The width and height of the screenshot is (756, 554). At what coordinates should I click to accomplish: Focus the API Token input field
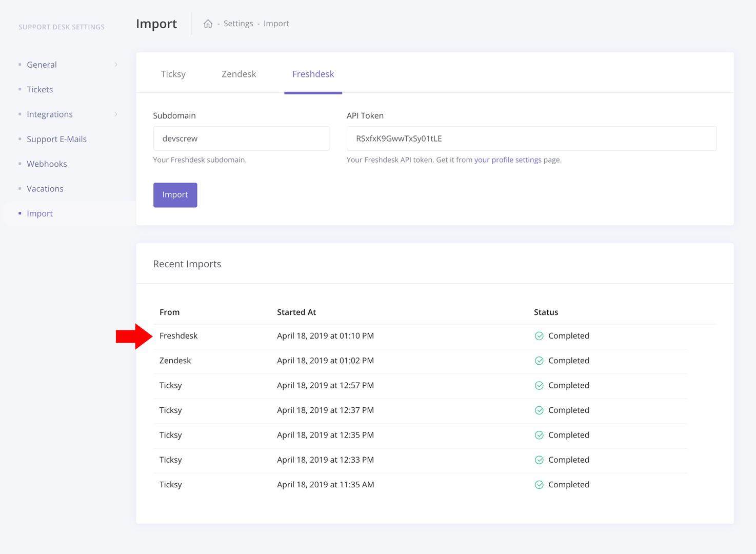pos(531,138)
